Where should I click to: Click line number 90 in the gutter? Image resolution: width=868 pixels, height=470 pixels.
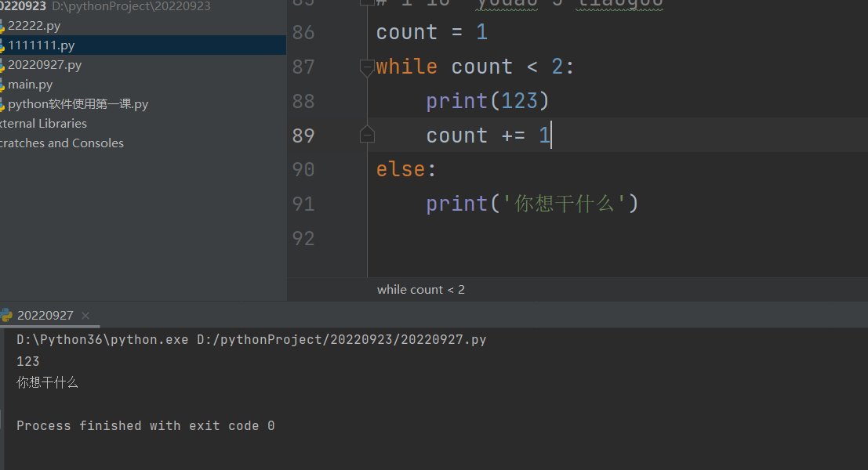tap(303, 169)
